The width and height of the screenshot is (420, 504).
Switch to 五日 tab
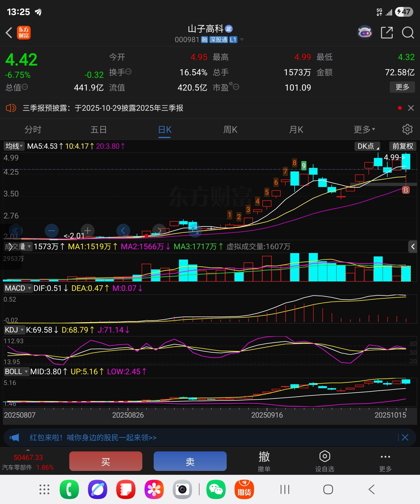pyautogui.click(x=99, y=129)
